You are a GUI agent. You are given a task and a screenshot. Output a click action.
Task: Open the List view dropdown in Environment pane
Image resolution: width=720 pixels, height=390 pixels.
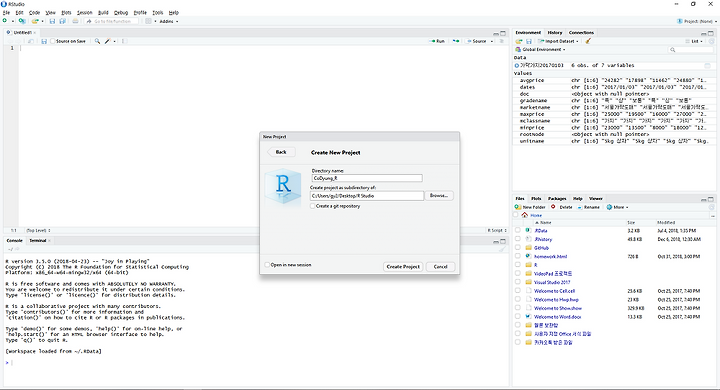coord(694,41)
